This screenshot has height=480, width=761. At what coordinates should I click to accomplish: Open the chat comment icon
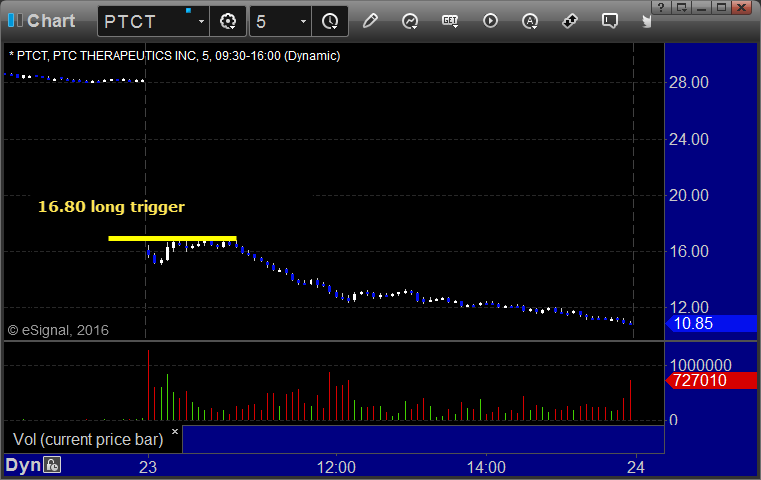(610, 21)
